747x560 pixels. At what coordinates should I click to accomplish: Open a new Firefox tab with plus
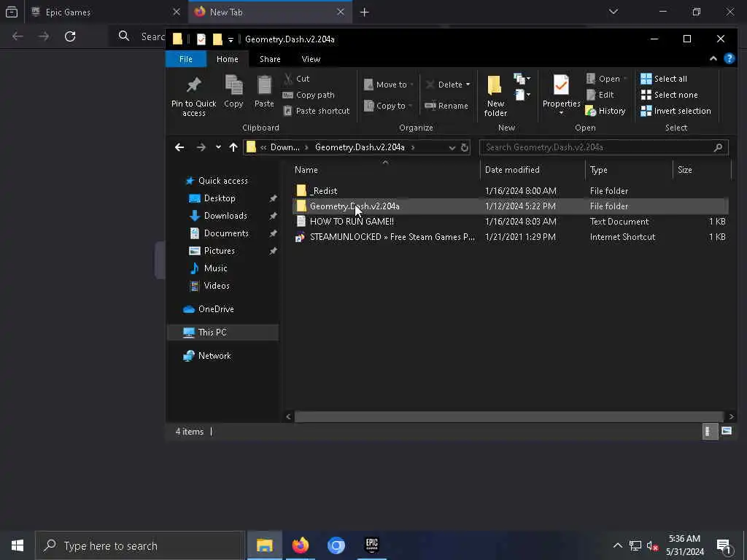click(364, 12)
